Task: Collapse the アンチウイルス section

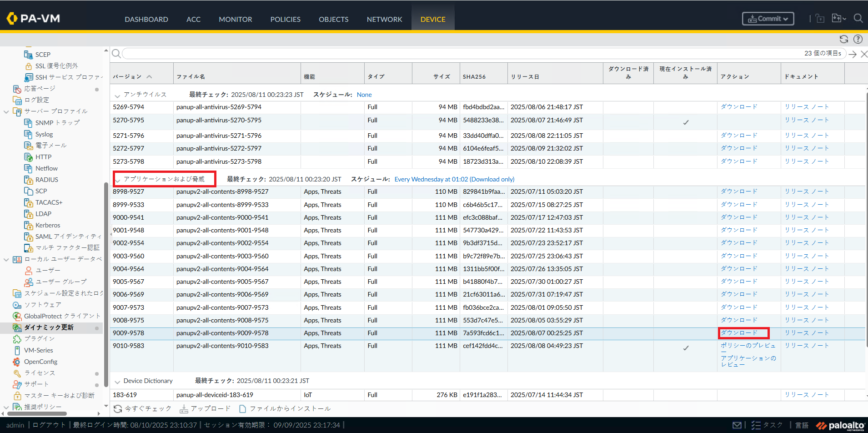Action: click(x=117, y=96)
